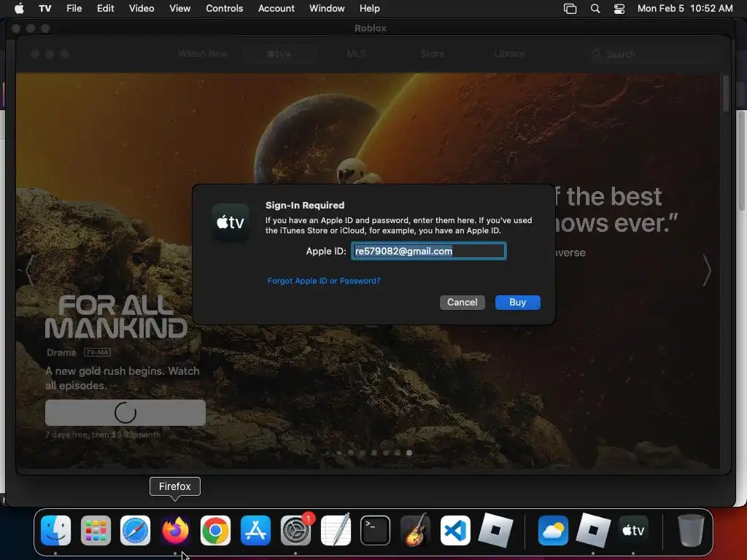Open Spotlight search in the menu bar

point(595,9)
